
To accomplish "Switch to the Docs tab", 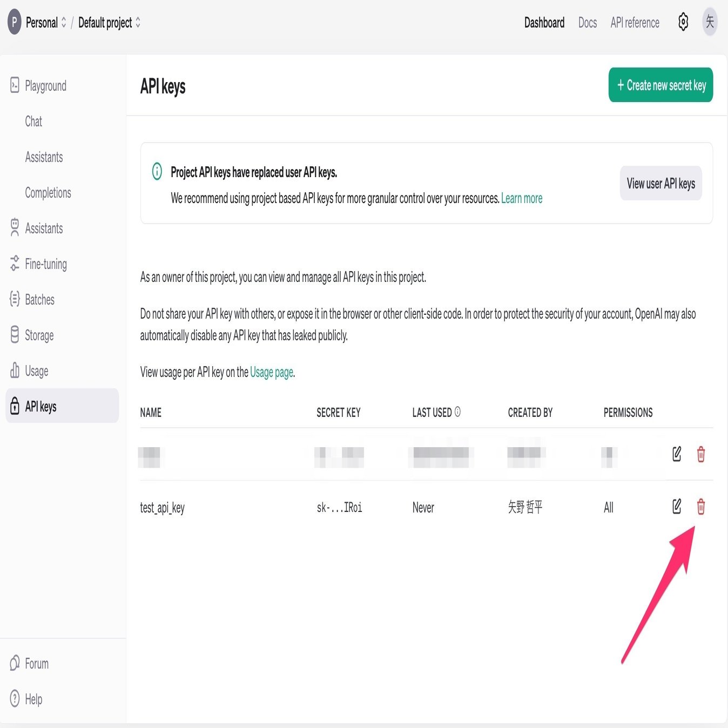I will click(588, 23).
